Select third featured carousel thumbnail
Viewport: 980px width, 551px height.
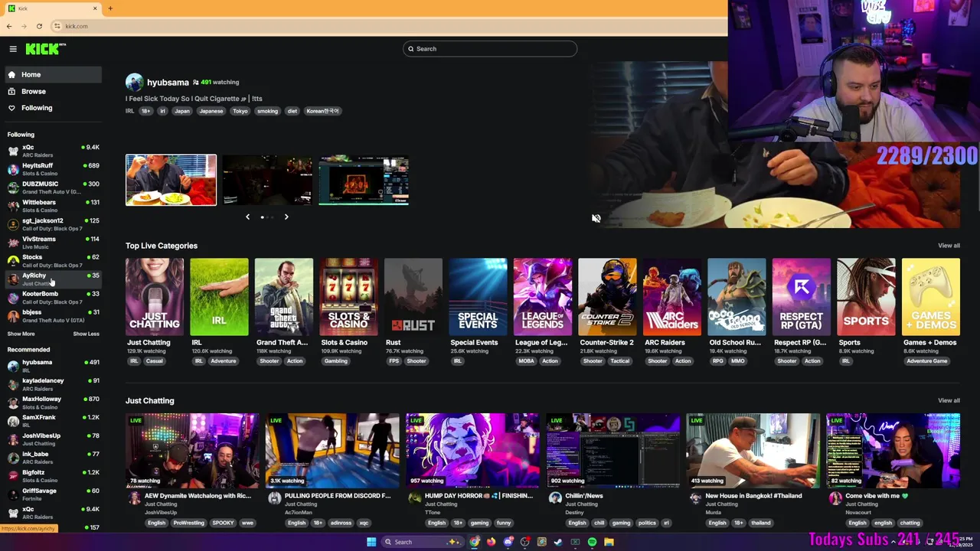coord(364,180)
